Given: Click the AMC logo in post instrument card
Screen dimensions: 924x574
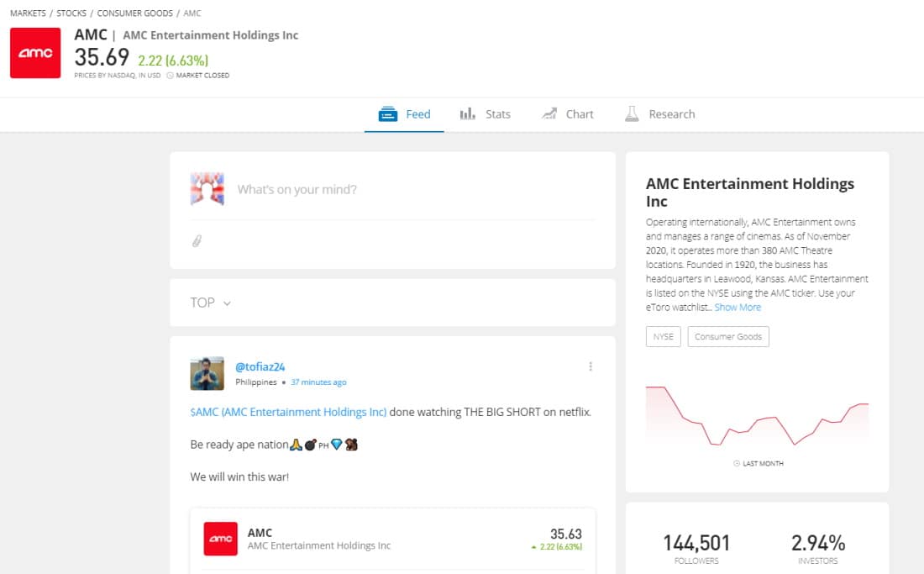Looking at the screenshot, I should pyautogui.click(x=220, y=539).
